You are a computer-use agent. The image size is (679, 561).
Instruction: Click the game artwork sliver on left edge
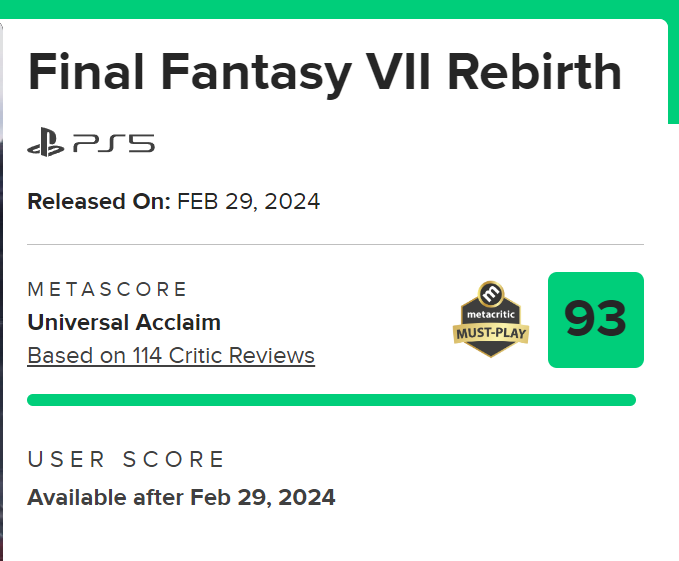2,300
